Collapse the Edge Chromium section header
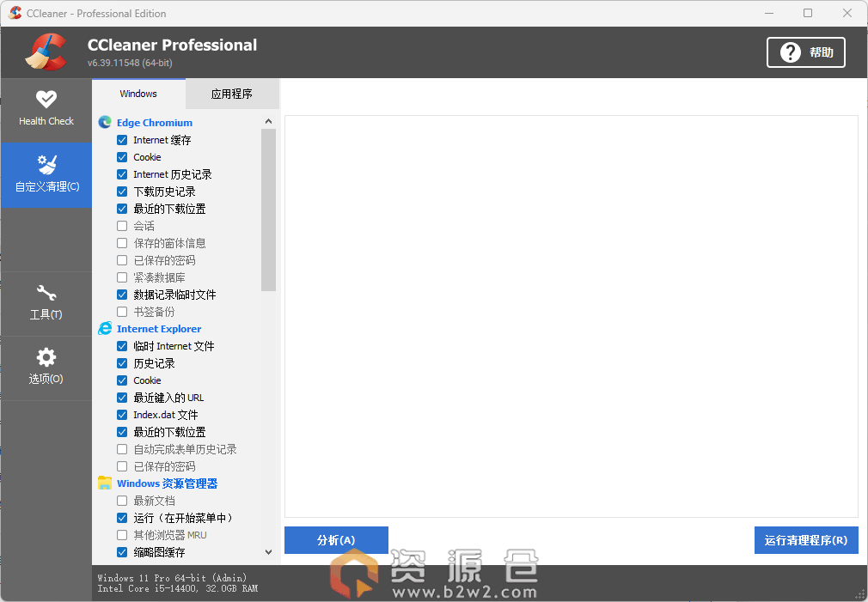Viewport: 868px width, 602px height. (x=155, y=123)
